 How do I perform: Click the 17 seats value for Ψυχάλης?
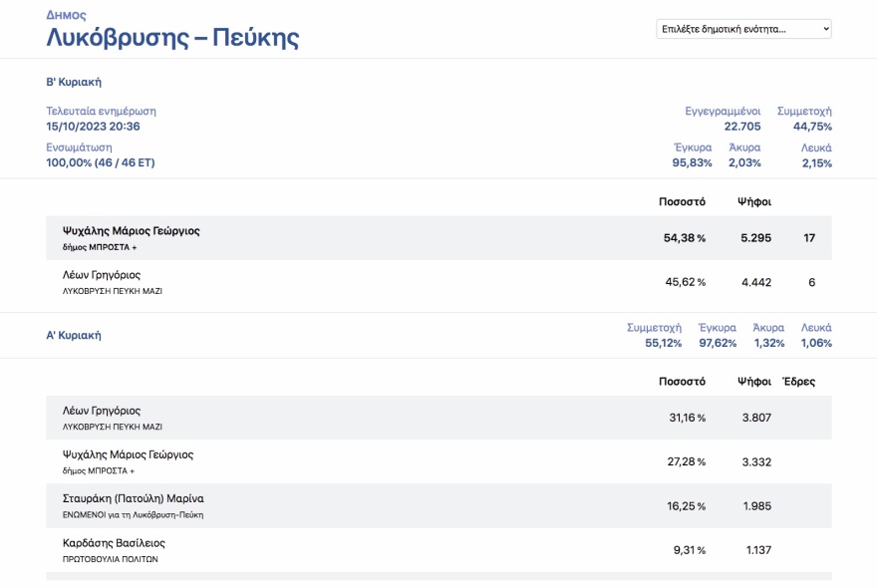(809, 238)
